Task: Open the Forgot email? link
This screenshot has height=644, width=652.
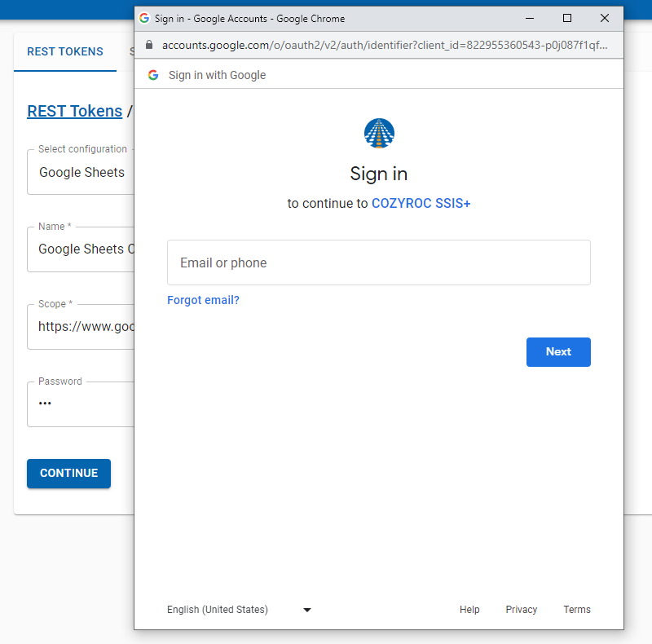Action: (x=203, y=300)
